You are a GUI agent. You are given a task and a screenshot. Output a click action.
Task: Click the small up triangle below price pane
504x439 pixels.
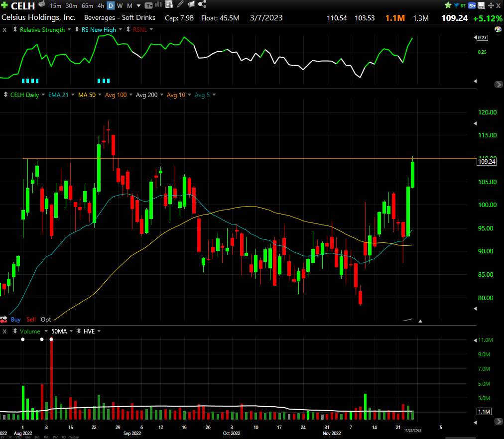420,321
